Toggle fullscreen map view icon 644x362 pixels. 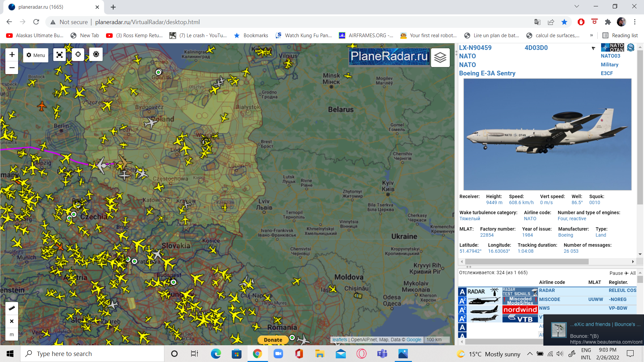coord(59,55)
